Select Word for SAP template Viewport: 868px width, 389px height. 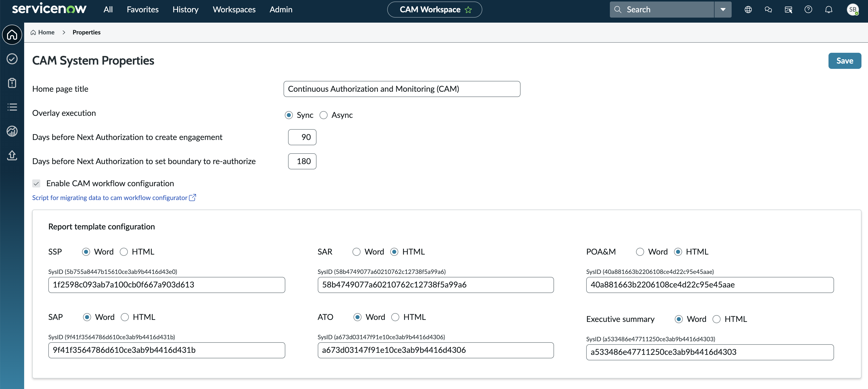[x=87, y=317]
